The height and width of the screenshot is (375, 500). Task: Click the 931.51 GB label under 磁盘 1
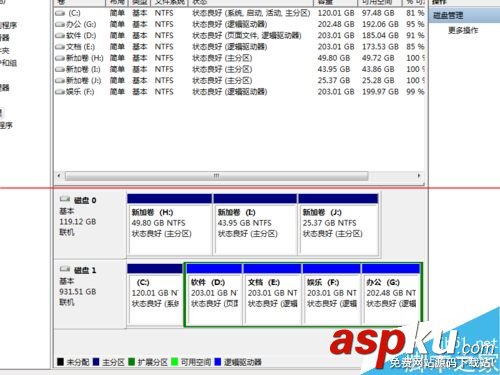[x=78, y=292]
